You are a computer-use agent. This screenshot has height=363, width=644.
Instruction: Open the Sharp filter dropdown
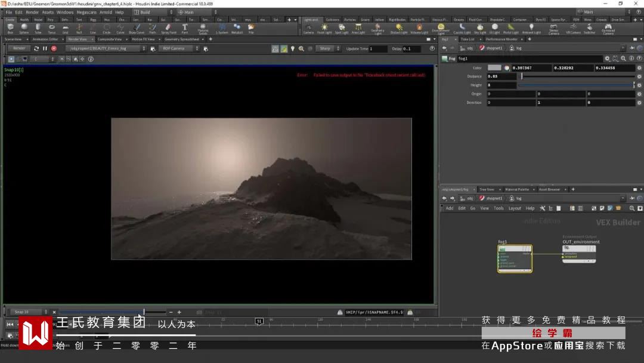click(x=327, y=48)
